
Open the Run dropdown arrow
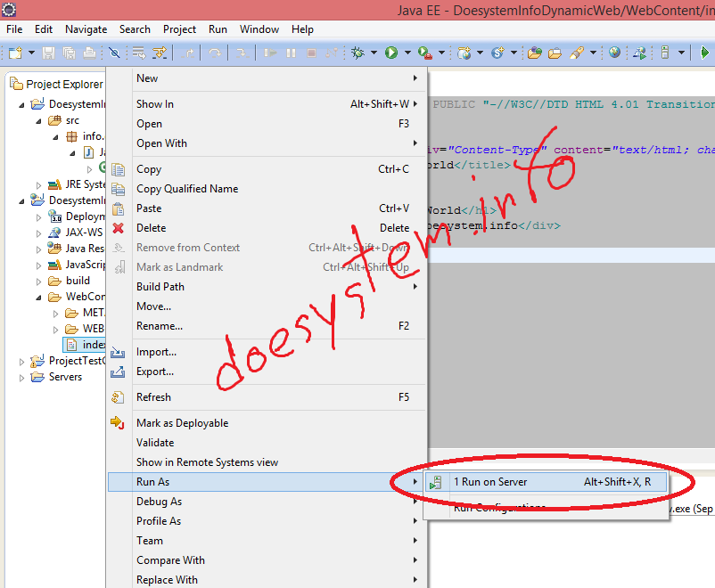pos(407,53)
